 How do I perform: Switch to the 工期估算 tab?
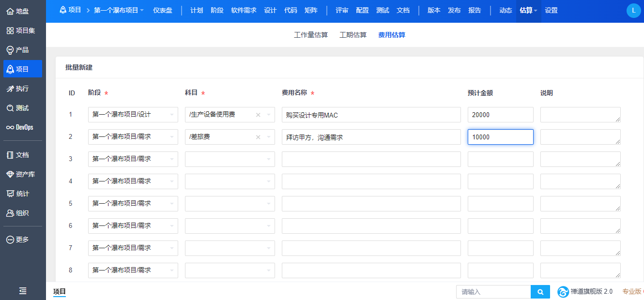pyautogui.click(x=353, y=35)
